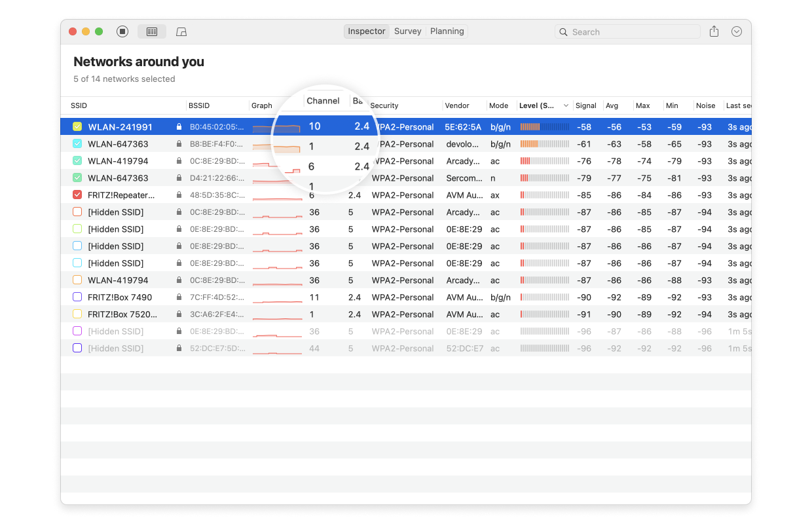Click the signal level bars for WLAN-241991

point(544,126)
